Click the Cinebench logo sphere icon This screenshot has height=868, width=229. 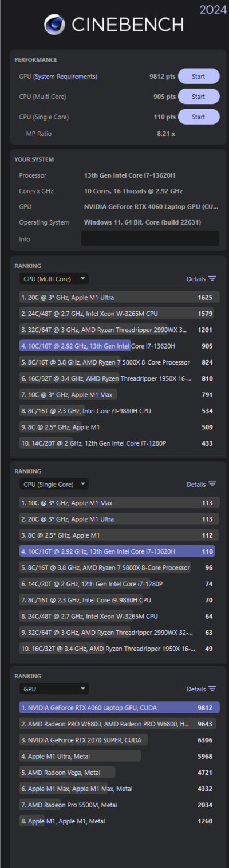(54, 25)
